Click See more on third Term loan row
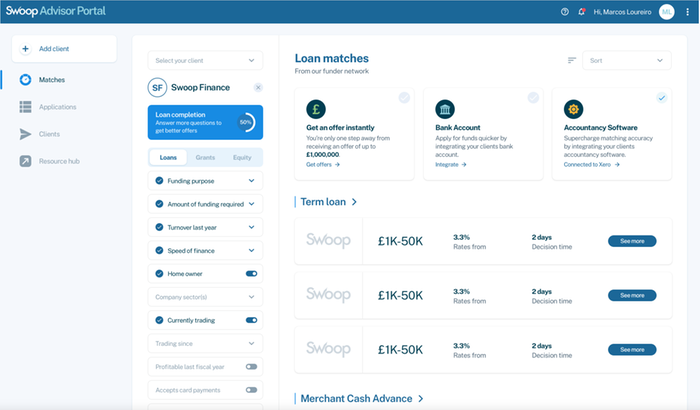This screenshot has width=700, height=410. click(x=632, y=350)
